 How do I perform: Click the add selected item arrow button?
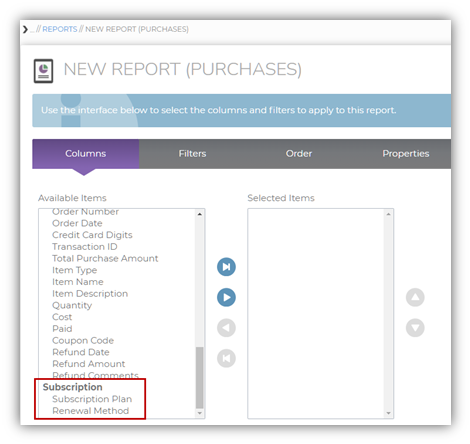tap(226, 297)
